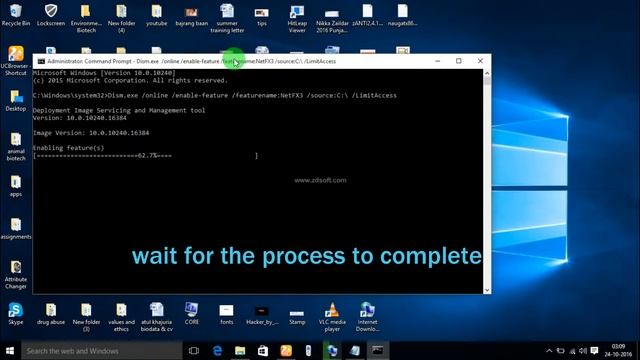The height and width of the screenshot is (360, 640).
Task: Open the Lockscreen shield icon
Action: [51, 15]
